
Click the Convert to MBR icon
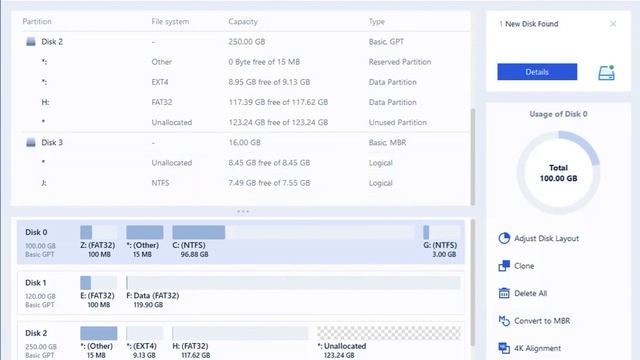504,321
